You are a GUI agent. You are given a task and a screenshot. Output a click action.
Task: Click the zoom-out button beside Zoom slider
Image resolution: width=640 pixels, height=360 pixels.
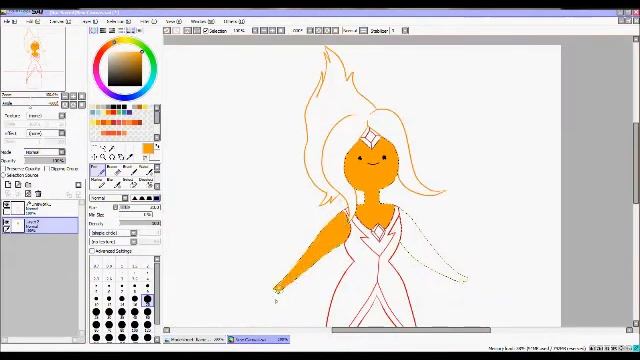[x=65, y=96]
